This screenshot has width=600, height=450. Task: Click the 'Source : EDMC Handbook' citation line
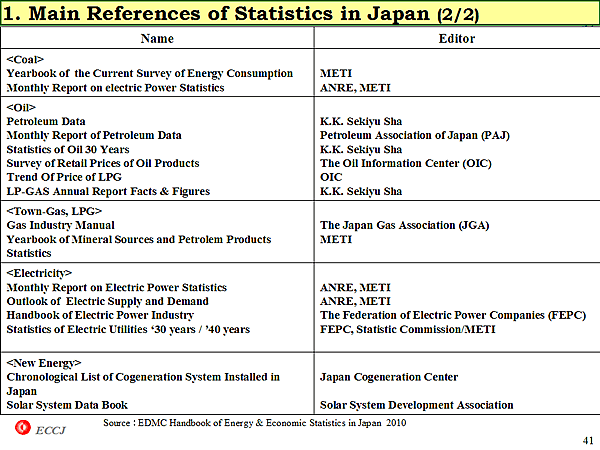click(254, 423)
